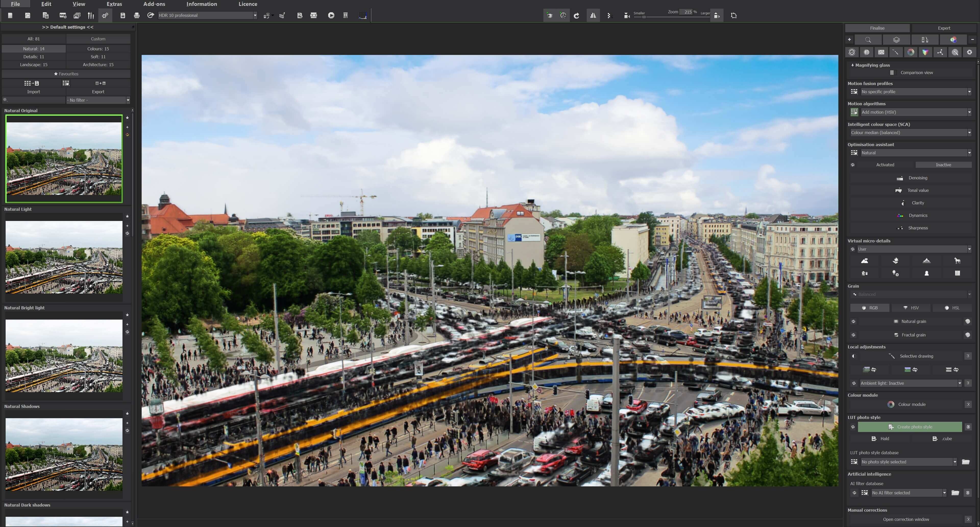
Task: Open the histogram display icon
Action: click(363, 15)
